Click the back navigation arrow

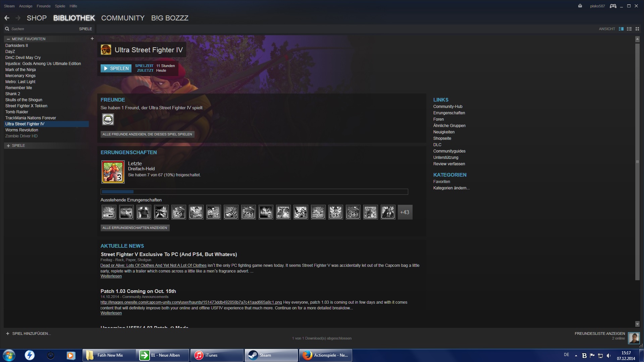tap(7, 18)
